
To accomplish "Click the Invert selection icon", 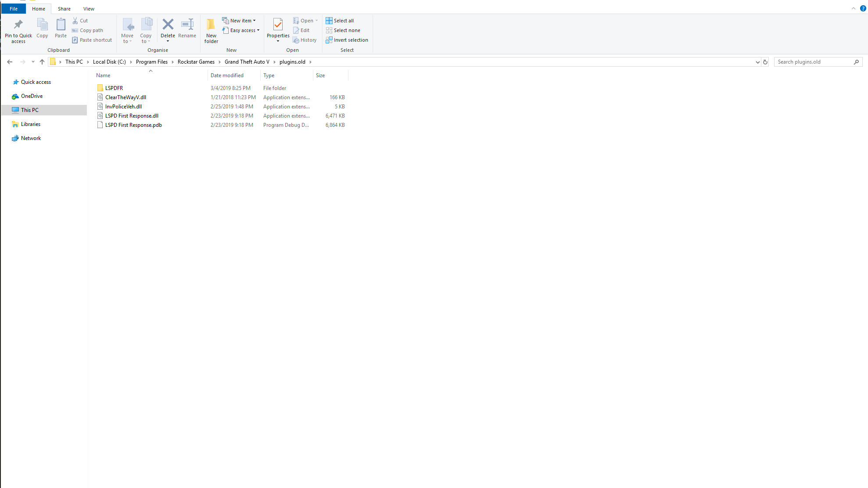I will pyautogui.click(x=329, y=40).
